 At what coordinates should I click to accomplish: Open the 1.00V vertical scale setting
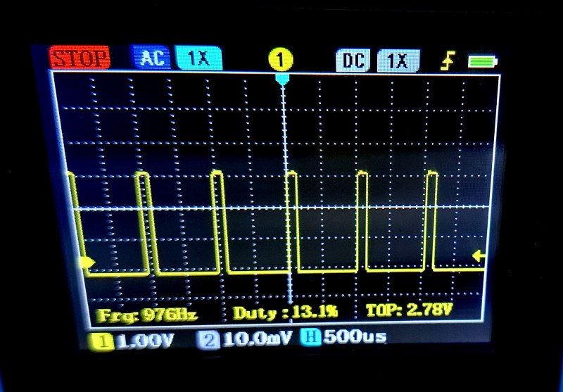pos(145,341)
